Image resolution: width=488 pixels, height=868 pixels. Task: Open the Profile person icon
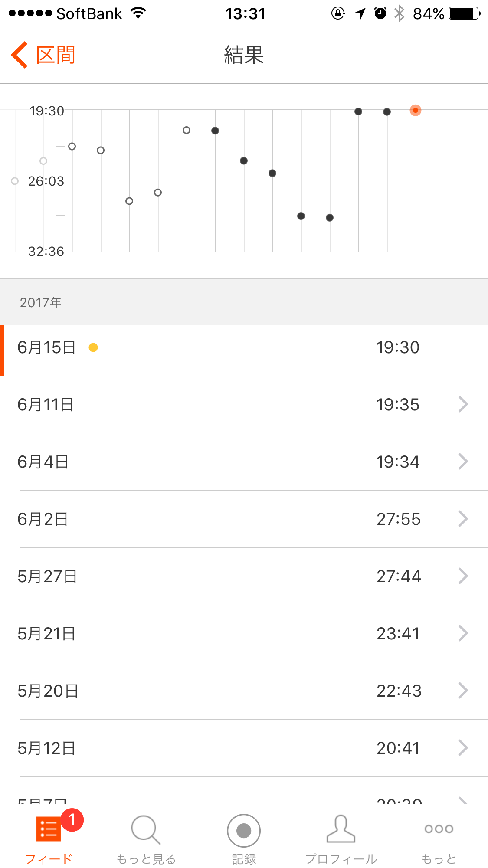pyautogui.click(x=341, y=829)
